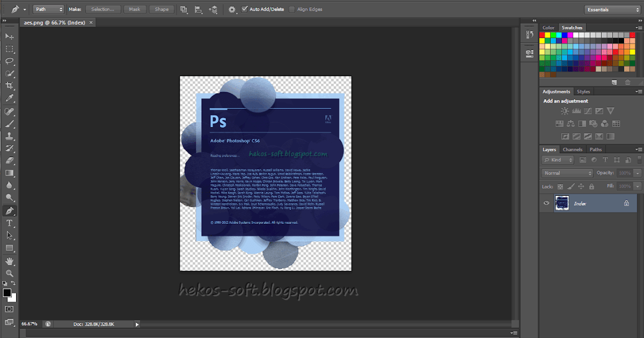Open the gear geometry options
The image size is (644, 338).
click(x=232, y=9)
